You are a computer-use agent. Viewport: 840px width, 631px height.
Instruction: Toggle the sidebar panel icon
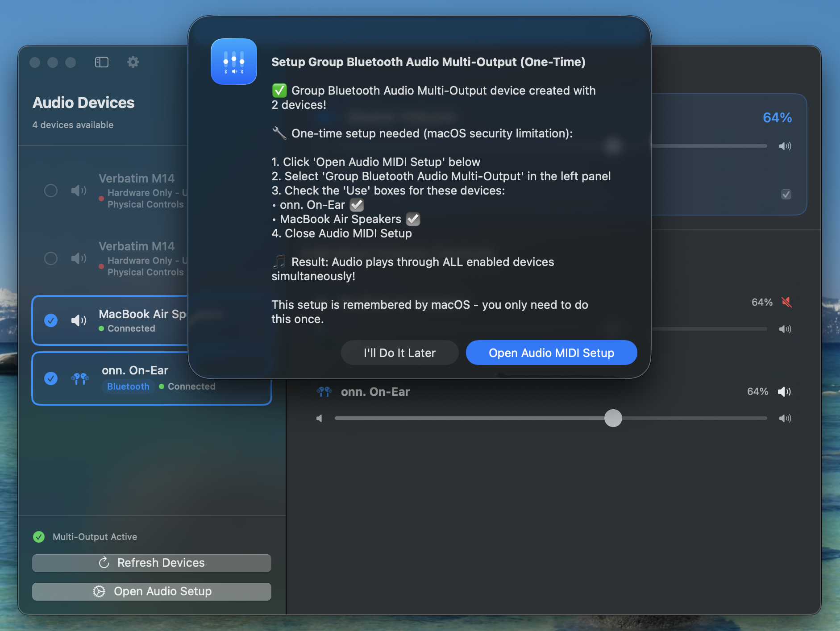tap(102, 62)
